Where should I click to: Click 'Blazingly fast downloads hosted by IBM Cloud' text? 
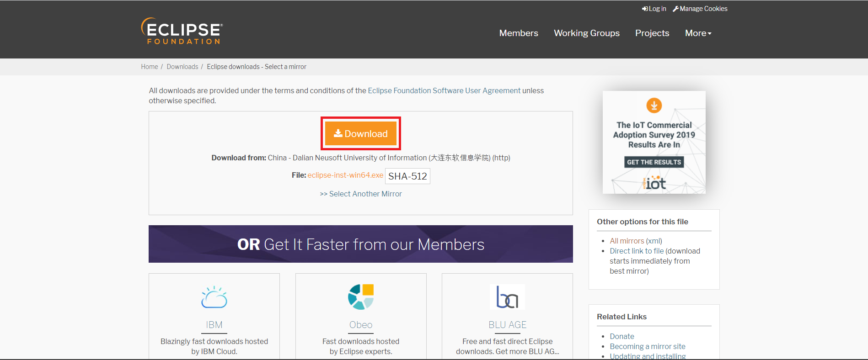pos(214,346)
